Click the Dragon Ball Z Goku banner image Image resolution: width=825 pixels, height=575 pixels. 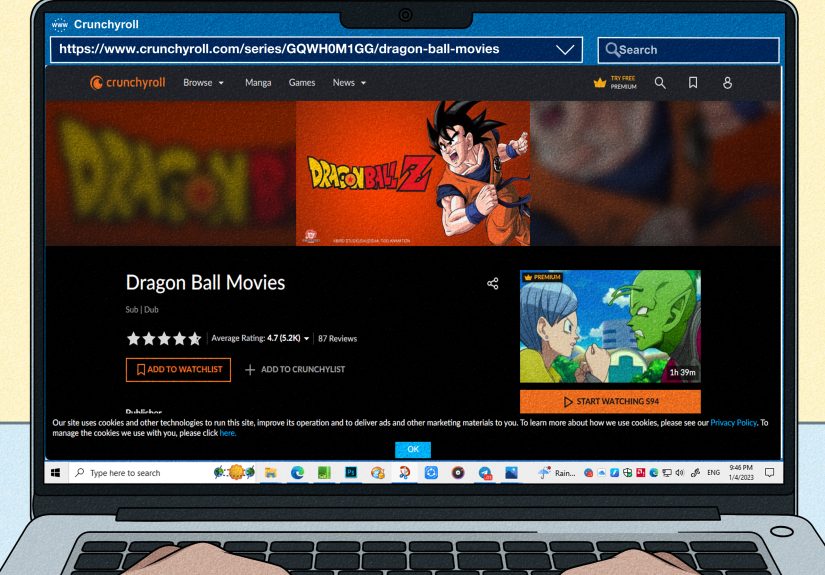coord(413,173)
